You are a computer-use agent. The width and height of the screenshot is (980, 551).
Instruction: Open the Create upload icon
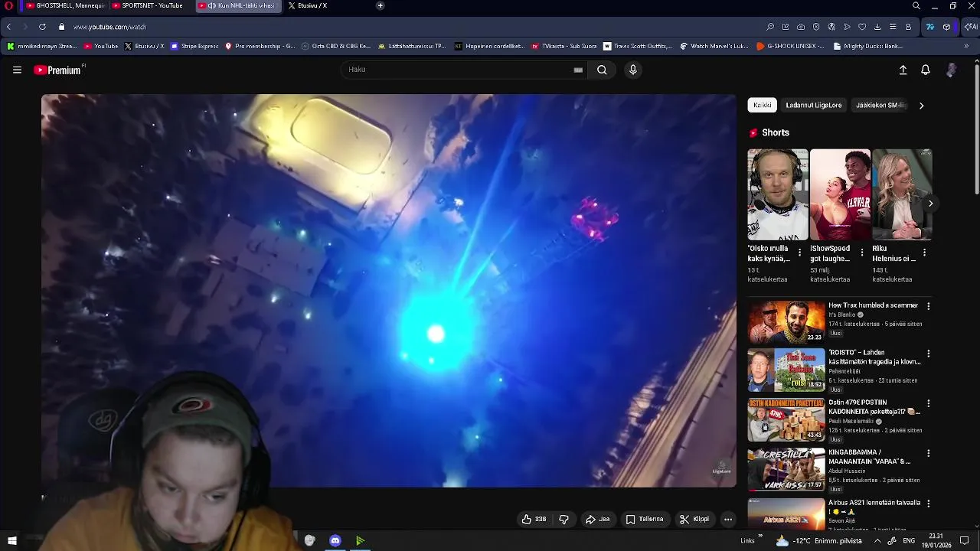(903, 70)
